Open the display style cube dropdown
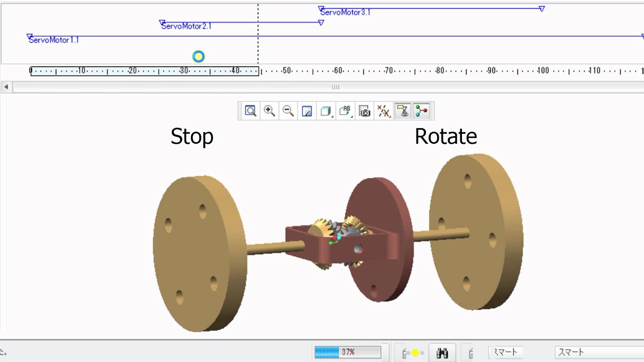Image resolution: width=644 pixels, height=362 pixels. click(x=327, y=111)
